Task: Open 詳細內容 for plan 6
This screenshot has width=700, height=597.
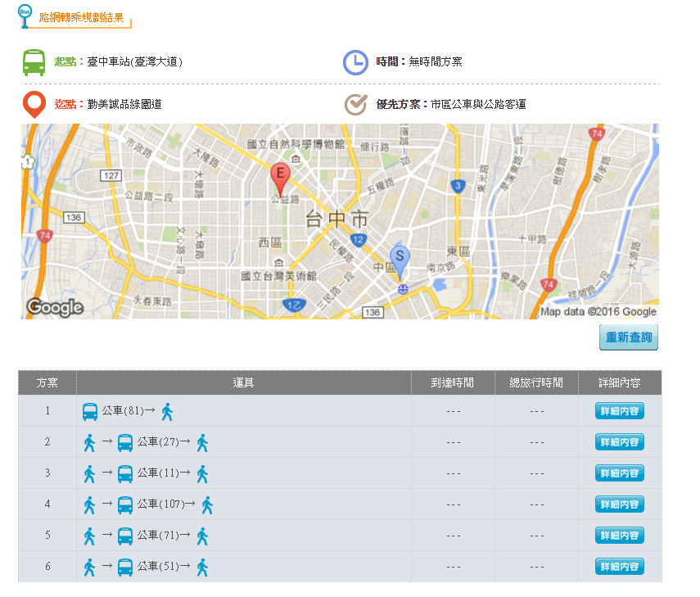Action: [x=619, y=566]
